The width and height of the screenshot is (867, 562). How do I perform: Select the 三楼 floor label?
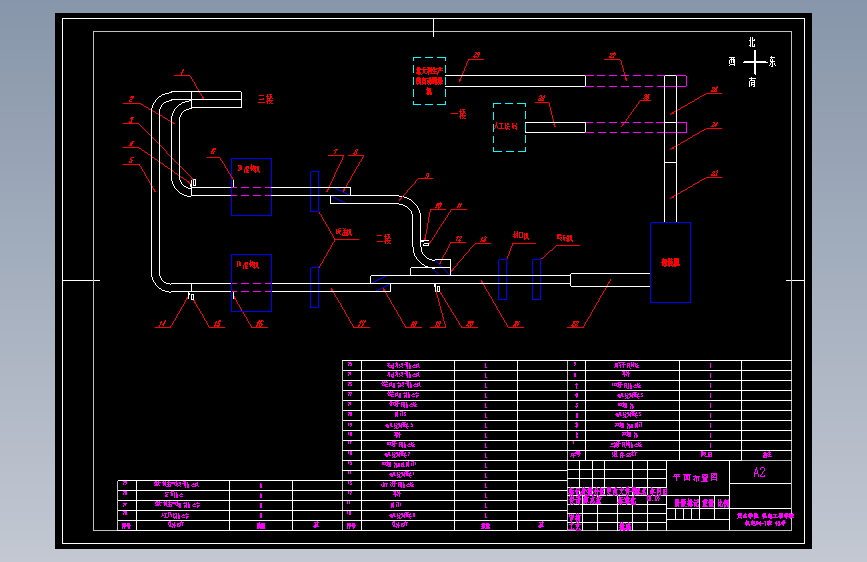pos(265,99)
